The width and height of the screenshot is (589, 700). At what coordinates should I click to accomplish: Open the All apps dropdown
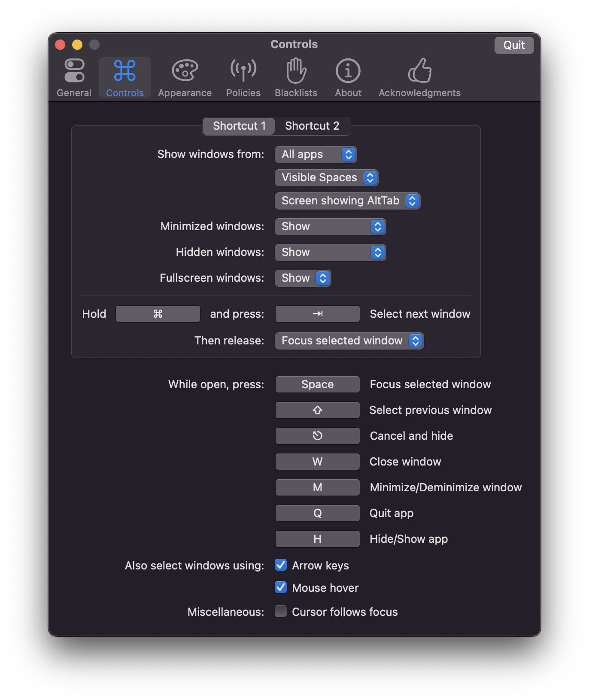point(316,155)
